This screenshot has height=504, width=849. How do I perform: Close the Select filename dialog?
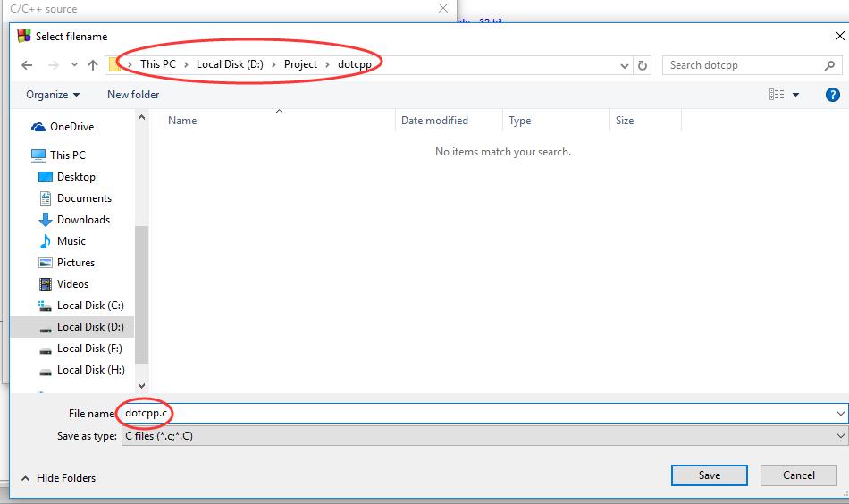[840, 36]
